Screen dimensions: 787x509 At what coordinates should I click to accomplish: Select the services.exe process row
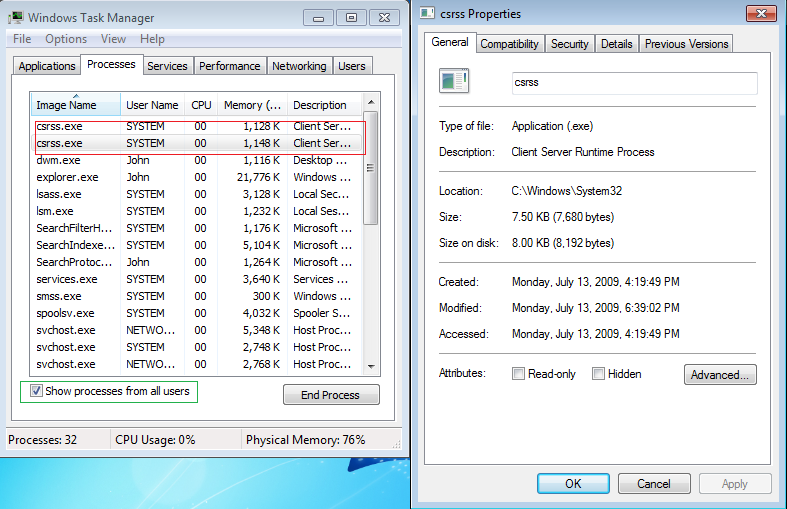[197, 280]
